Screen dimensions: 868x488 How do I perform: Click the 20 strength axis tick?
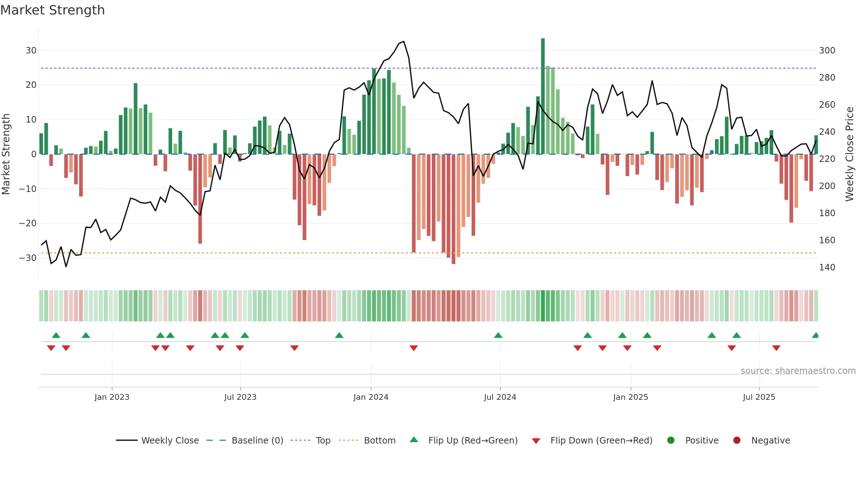(x=31, y=85)
